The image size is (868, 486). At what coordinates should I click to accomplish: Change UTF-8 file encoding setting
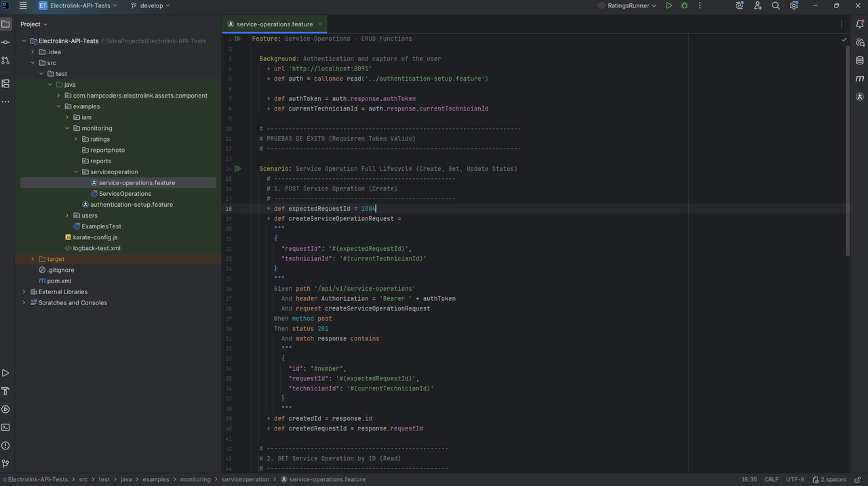[x=795, y=479]
